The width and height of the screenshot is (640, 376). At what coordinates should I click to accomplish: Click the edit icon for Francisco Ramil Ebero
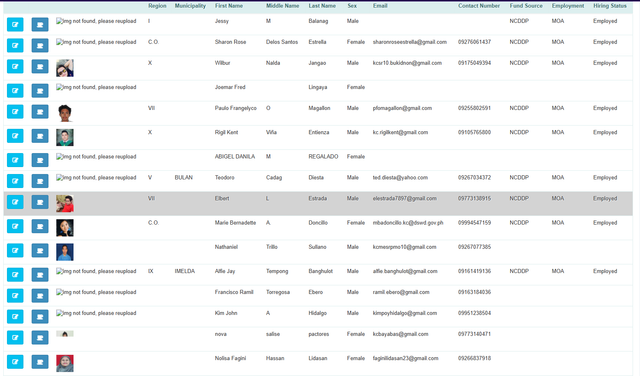[15, 296]
